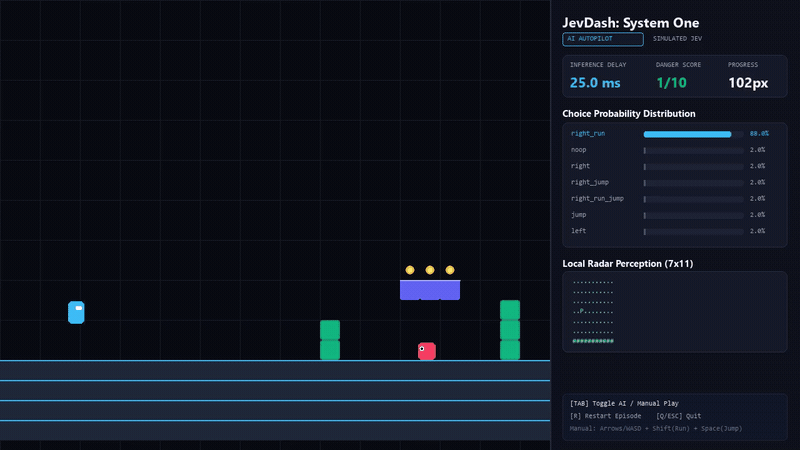The image size is (800, 450).
Task: Click the JevDash: System One title
Action: coord(631,23)
